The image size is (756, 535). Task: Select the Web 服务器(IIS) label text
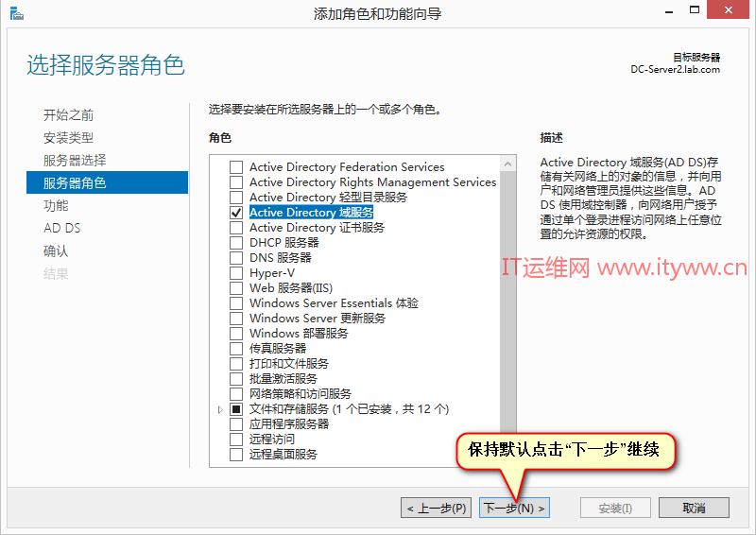291,288
